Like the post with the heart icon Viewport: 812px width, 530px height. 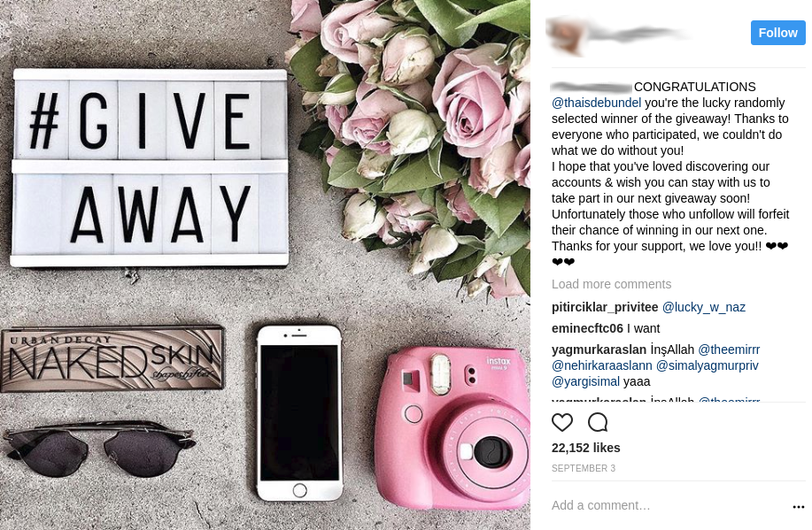[562, 422]
